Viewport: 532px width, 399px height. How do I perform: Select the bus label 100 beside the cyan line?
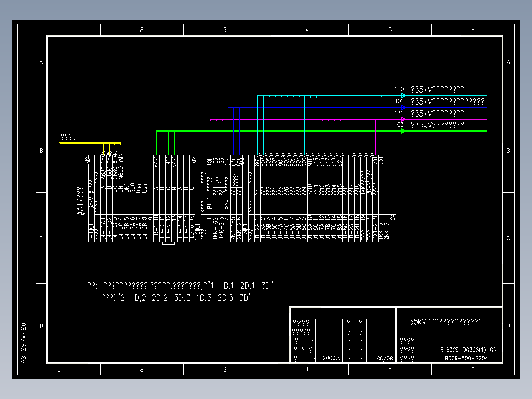click(x=399, y=89)
